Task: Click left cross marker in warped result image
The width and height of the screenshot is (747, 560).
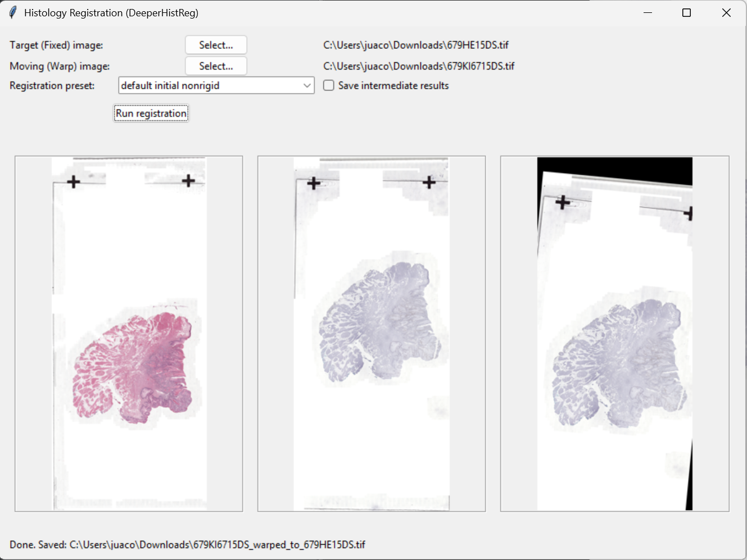Action: (x=563, y=202)
